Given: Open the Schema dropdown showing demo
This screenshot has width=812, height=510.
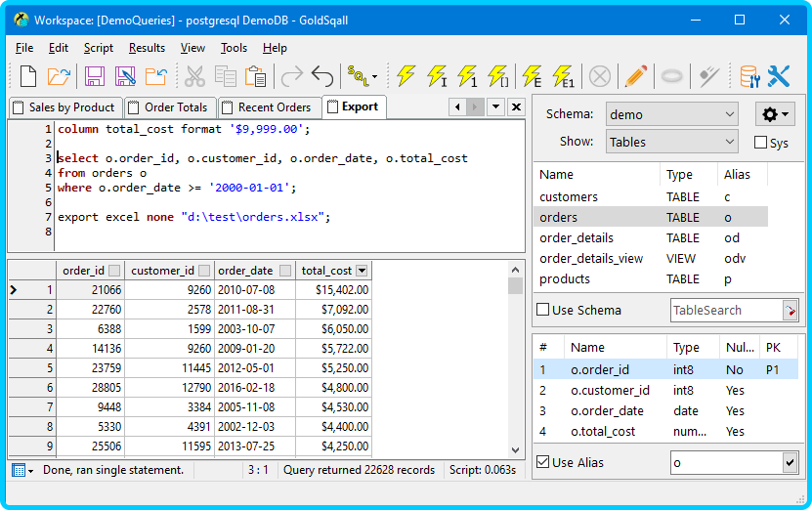Looking at the screenshot, I should tap(671, 114).
